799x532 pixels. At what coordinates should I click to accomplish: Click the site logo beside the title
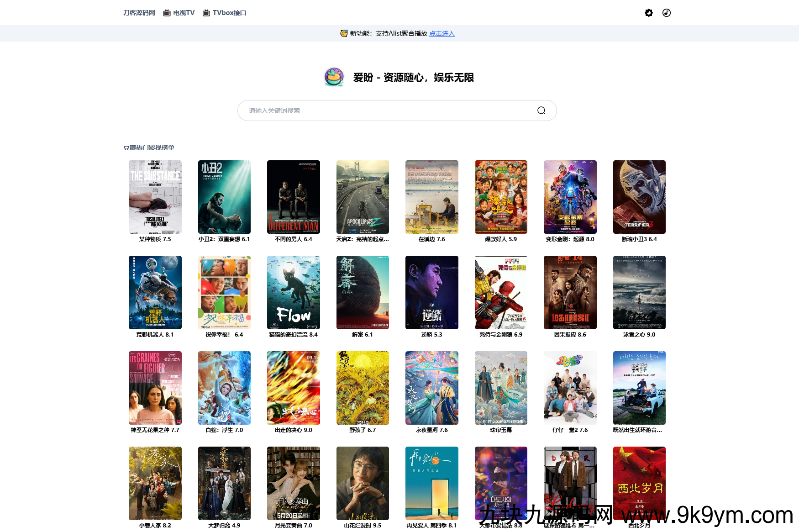click(334, 77)
